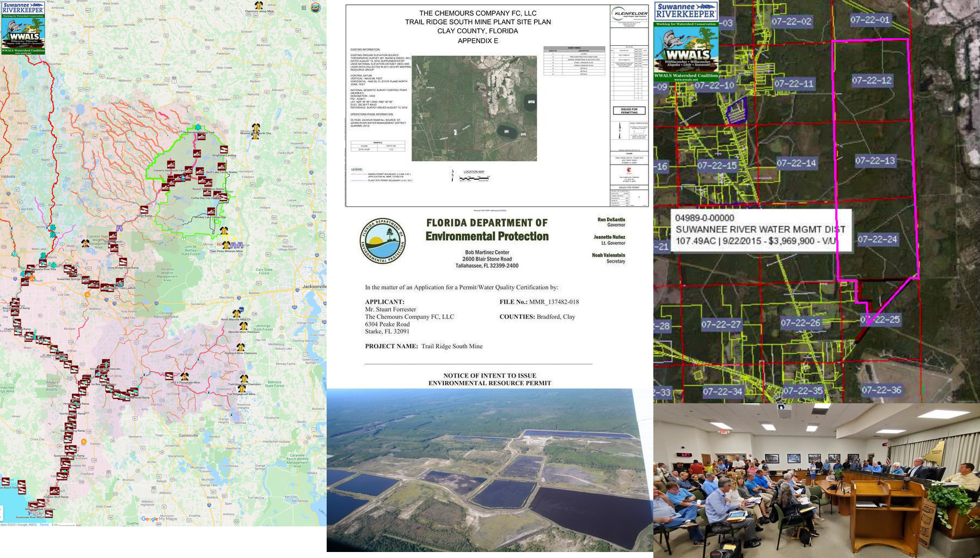Click parcel section label 07-22-24
Image resolution: width=980 pixels, height=558 pixels.
click(x=878, y=239)
